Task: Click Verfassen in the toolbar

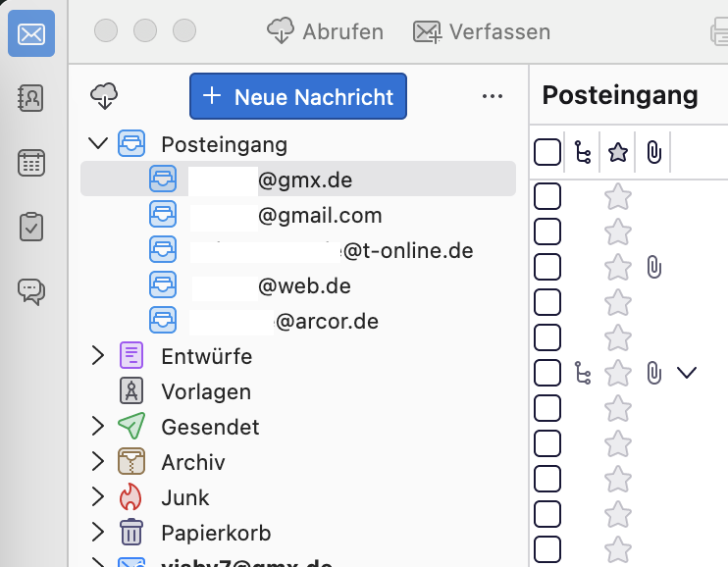Action: pyautogui.click(x=482, y=31)
